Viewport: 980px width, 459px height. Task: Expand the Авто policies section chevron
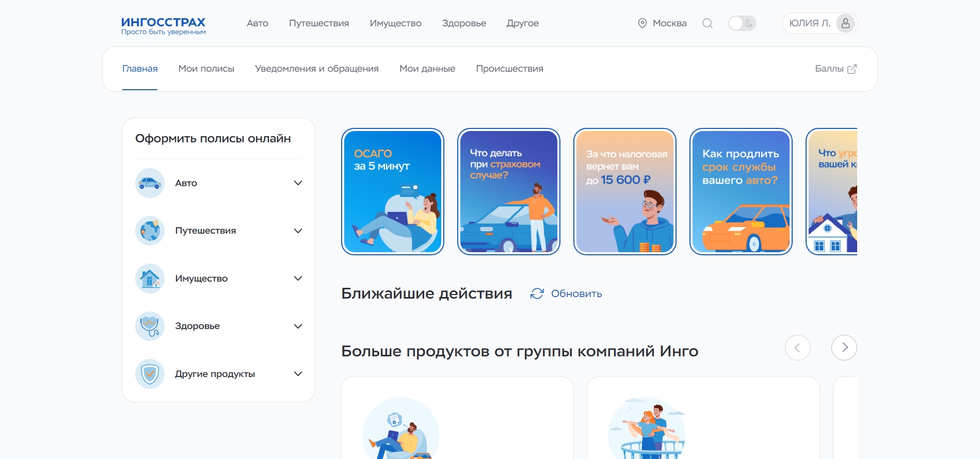tap(298, 183)
